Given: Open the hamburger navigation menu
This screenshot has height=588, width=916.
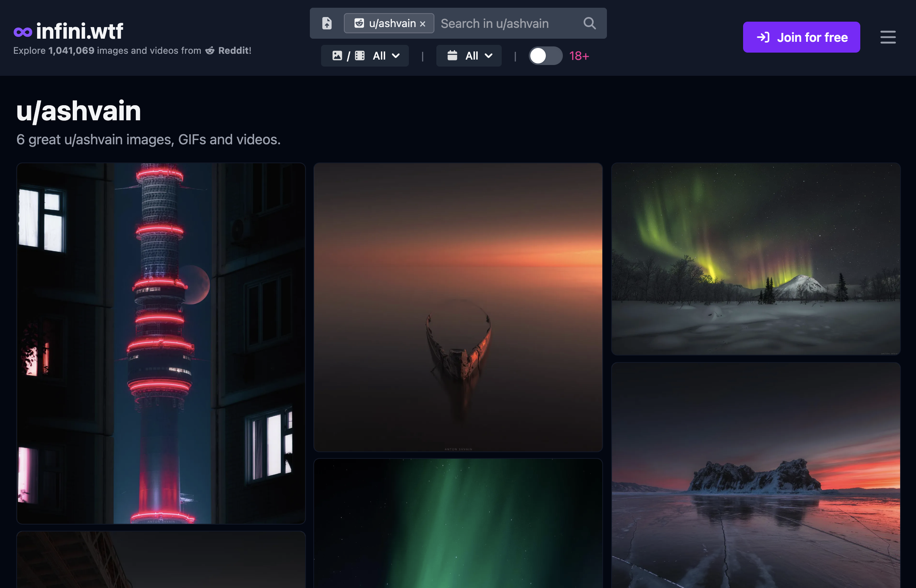Looking at the screenshot, I should tap(888, 37).
